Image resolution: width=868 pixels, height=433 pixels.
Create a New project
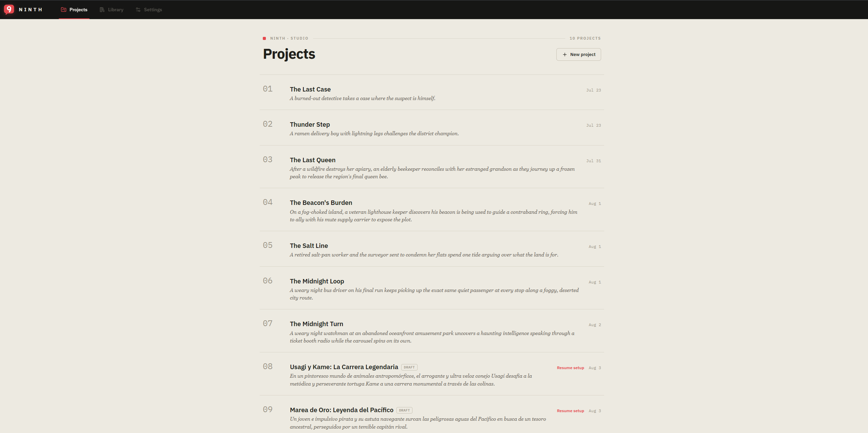pos(578,55)
